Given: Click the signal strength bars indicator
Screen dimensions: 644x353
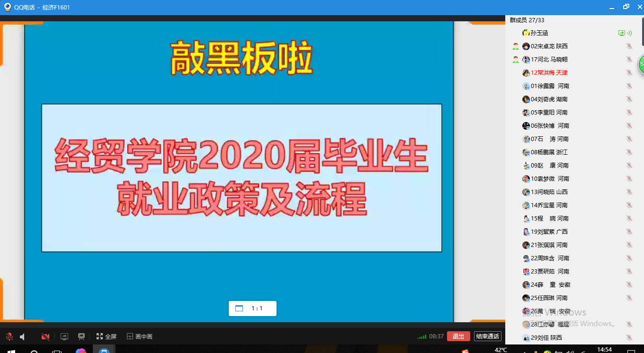Looking at the screenshot, I should pyautogui.click(x=421, y=337).
